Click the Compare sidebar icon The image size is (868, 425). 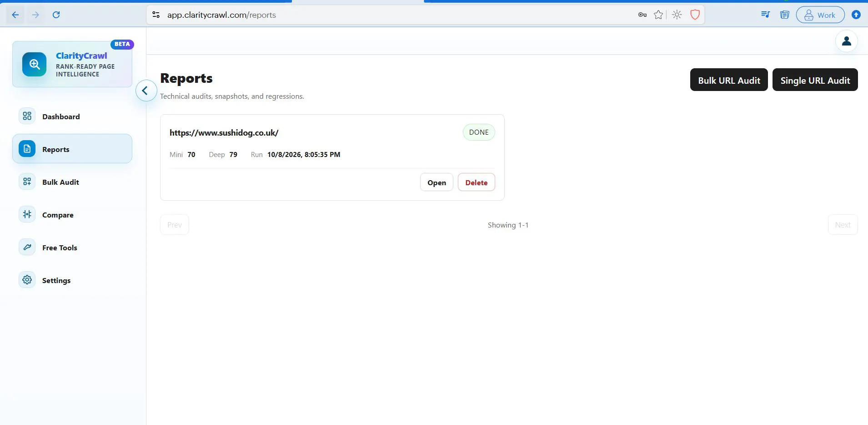pyautogui.click(x=27, y=214)
